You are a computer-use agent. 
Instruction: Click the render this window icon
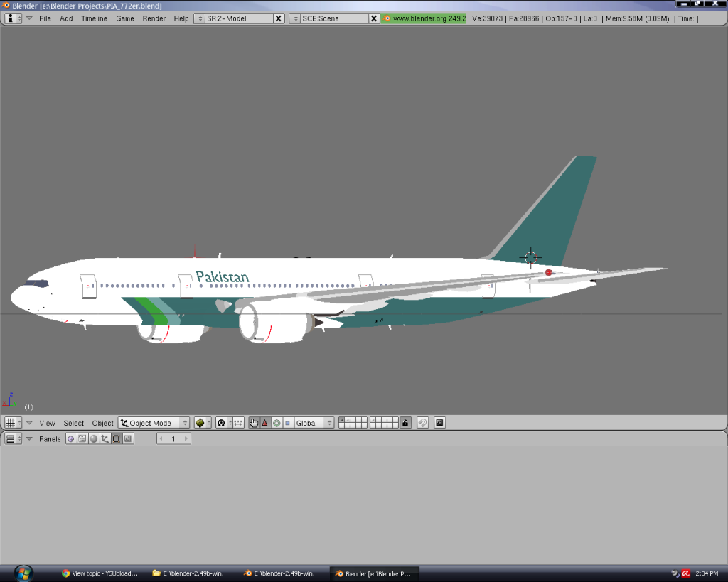pyautogui.click(x=439, y=423)
